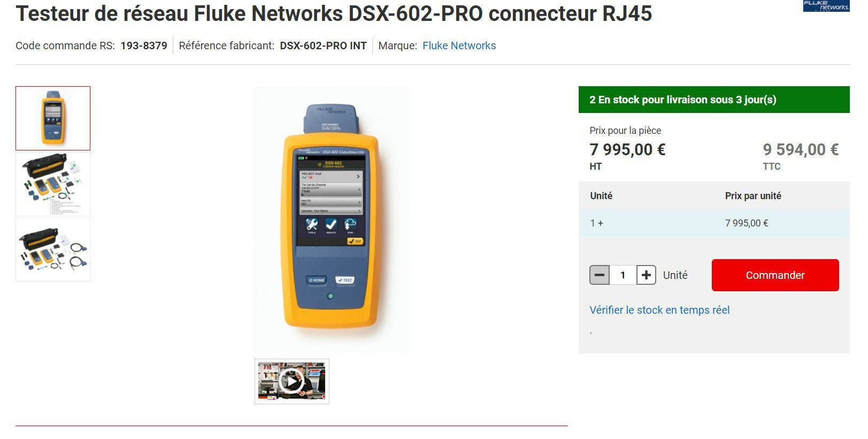This screenshot has height=439, width=868.
Task: Decrease quantity with minus button
Action: [x=600, y=275]
